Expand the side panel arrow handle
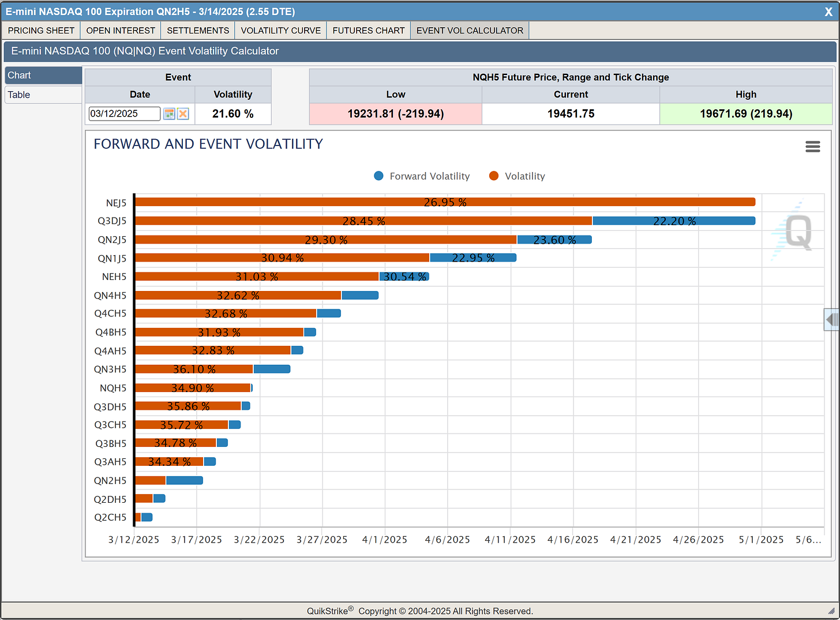The height and width of the screenshot is (620, 840). 831,319
